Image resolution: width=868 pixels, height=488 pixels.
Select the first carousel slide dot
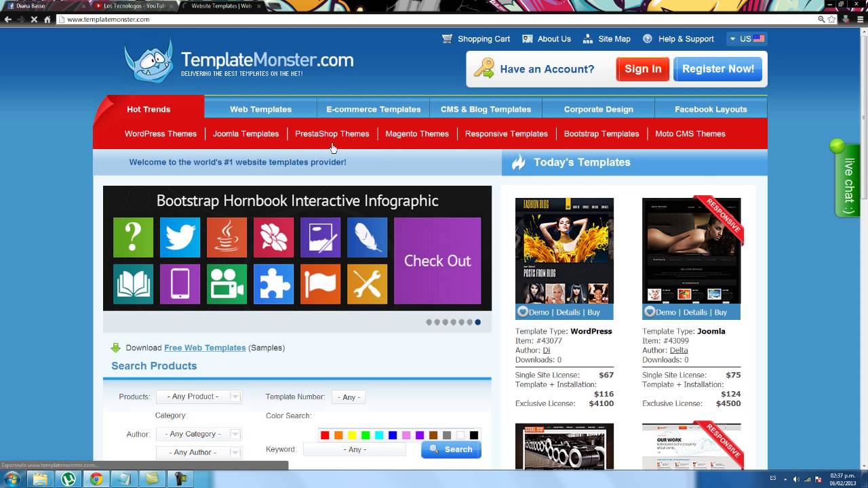point(429,322)
